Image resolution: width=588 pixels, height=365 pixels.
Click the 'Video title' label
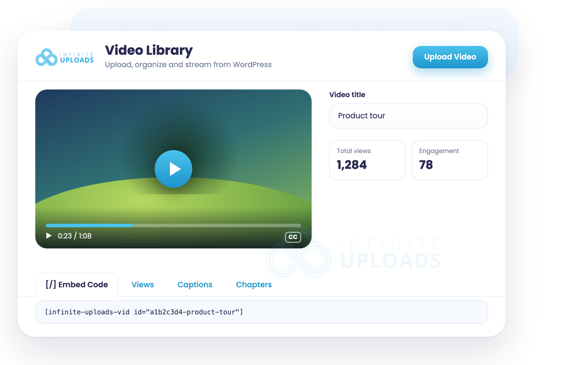347,94
